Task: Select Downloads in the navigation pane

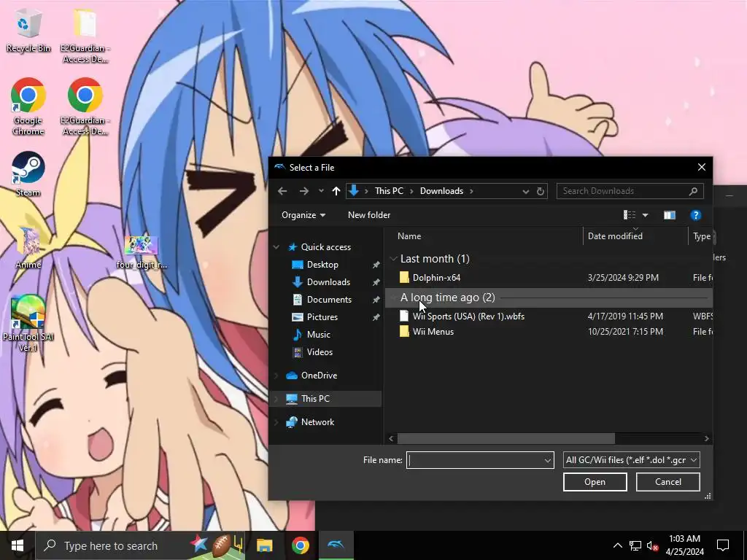Action: pos(328,282)
